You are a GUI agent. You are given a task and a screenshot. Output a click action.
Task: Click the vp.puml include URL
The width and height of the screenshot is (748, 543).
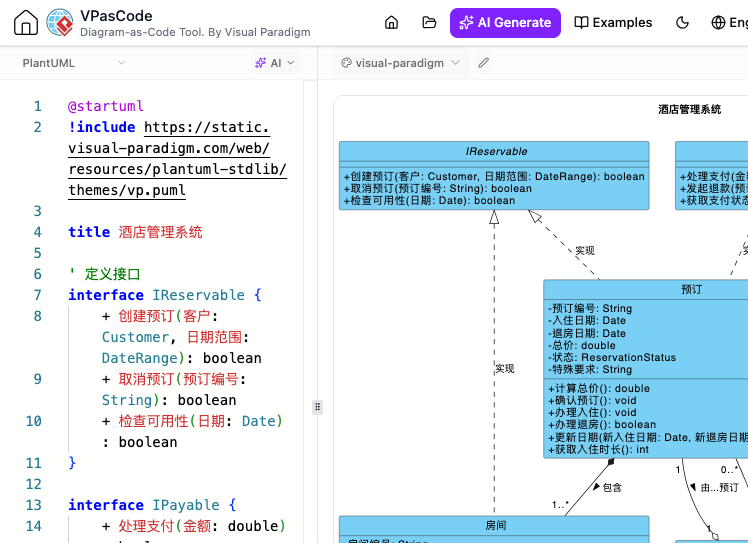coord(177,158)
